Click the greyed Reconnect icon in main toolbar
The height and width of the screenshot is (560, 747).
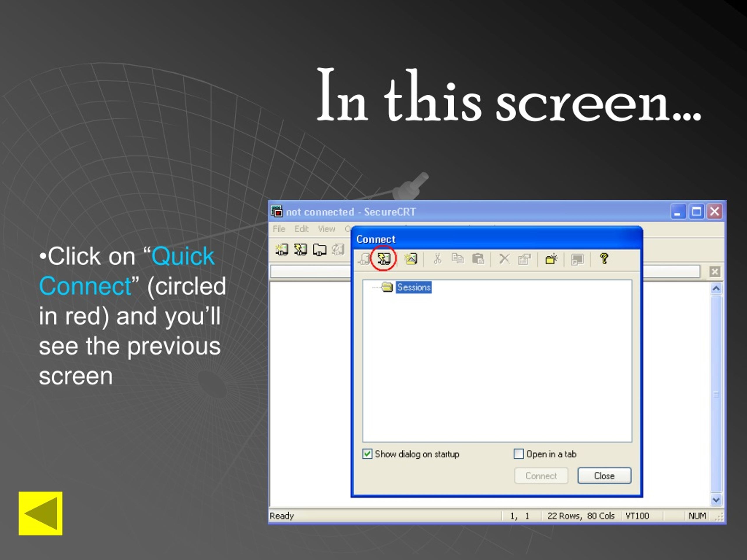tap(338, 249)
